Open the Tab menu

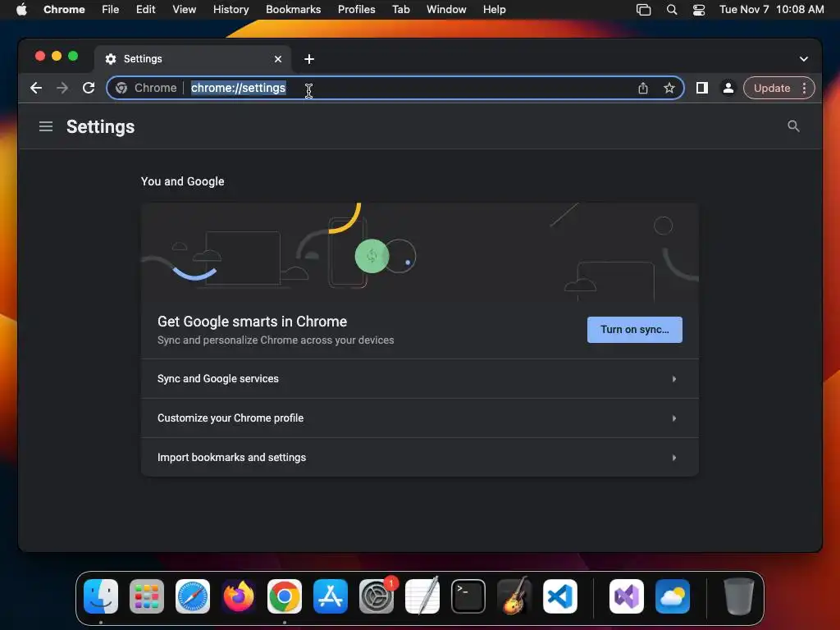[x=400, y=10]
